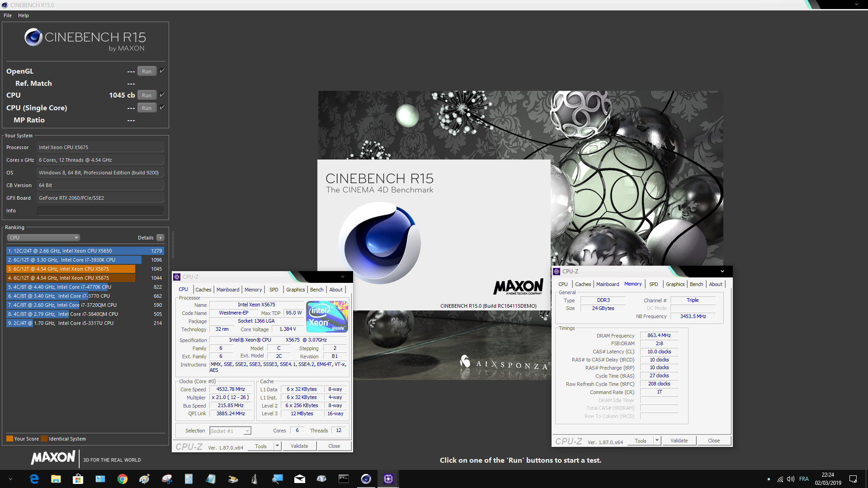Click the MAXON logo at bottom left
This screenshot has height=488, width=868.
tap(52, 458)
